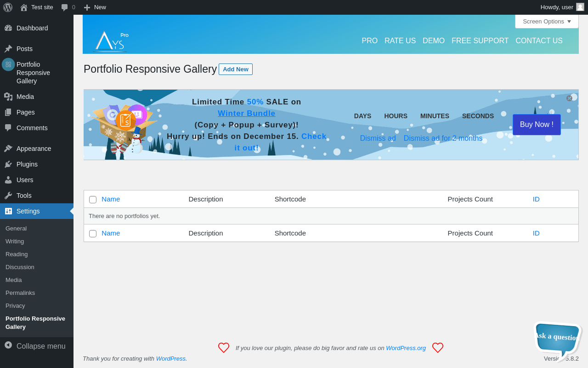Screen dimensions: 588x368
Task: Sort by Name in the table footer
Action: pyautogui.click(x=111, y=233)
